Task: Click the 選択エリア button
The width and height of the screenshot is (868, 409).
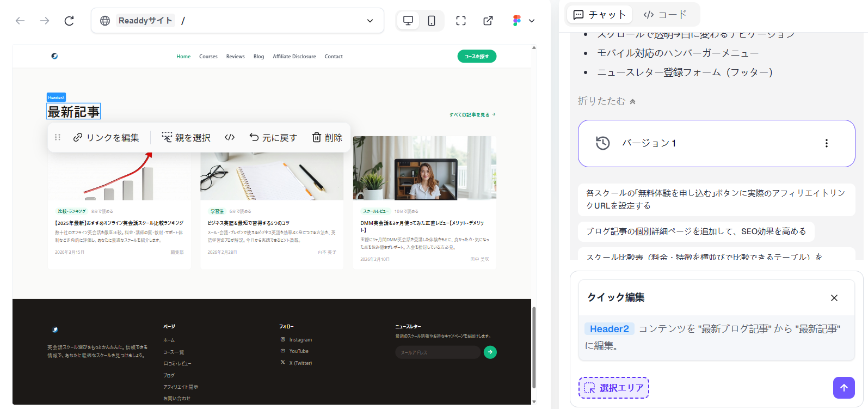Action: point(614,388)
